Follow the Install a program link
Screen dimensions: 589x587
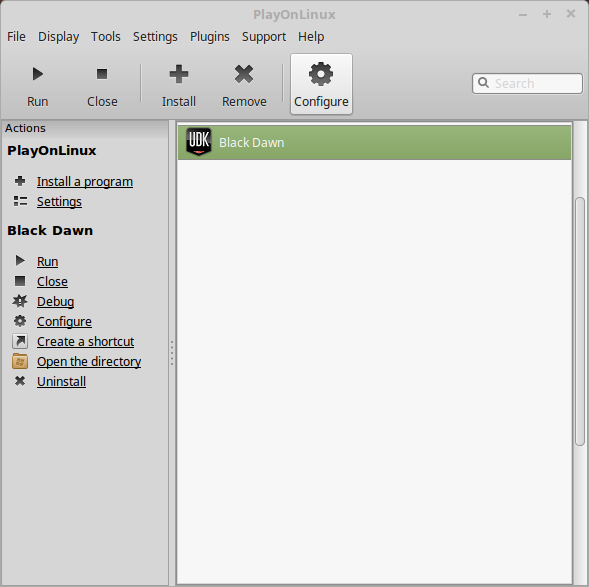85,182
